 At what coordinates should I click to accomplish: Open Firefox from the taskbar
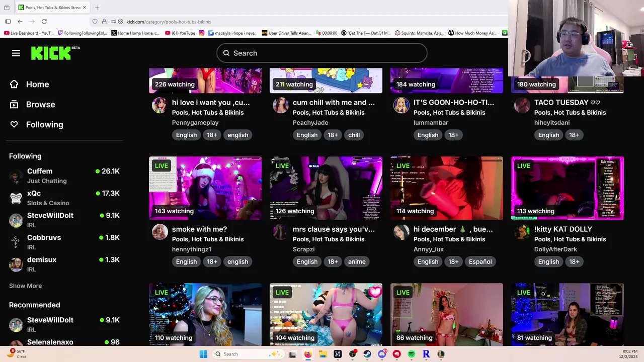click(x=308, y=354)
